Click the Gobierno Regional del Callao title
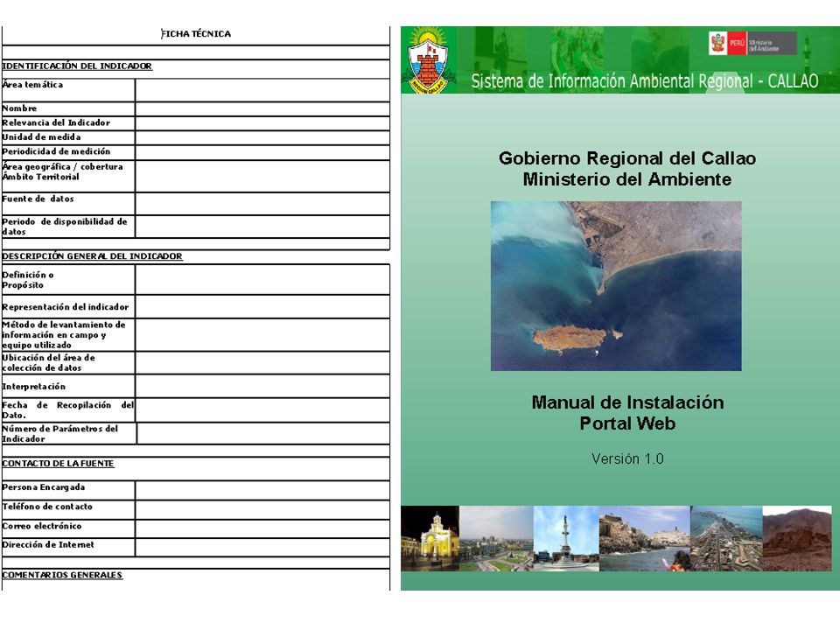Screen dimensions: 840x630 coord(627,158)
